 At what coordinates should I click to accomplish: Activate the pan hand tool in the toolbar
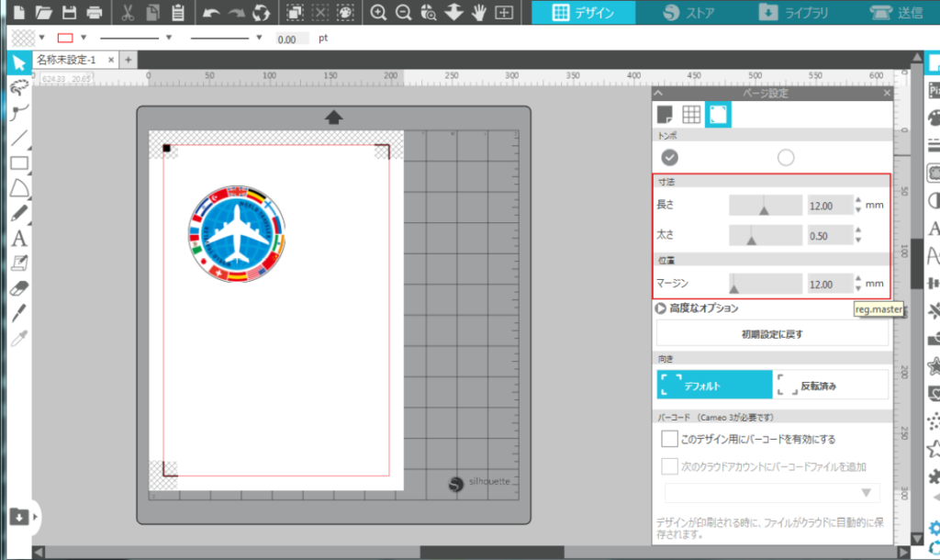(478, 12)
